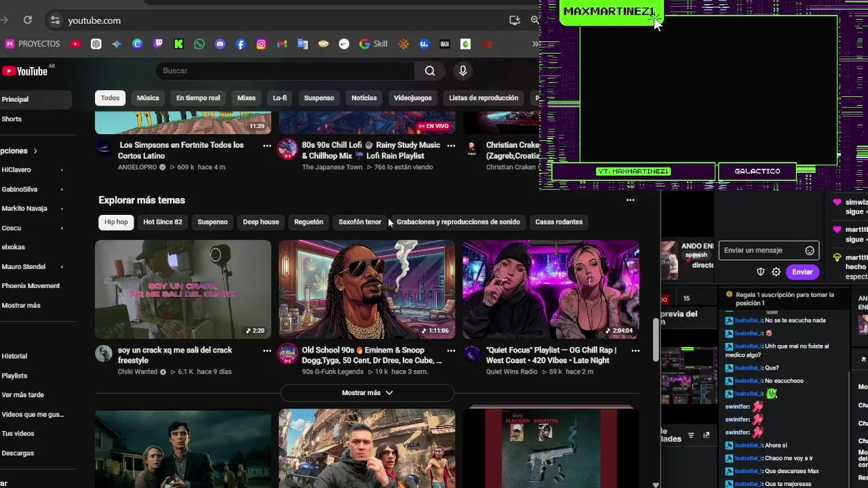Open the Instagram bookmark icon
This screenshot has height=488, width=868.
point(261,44)
